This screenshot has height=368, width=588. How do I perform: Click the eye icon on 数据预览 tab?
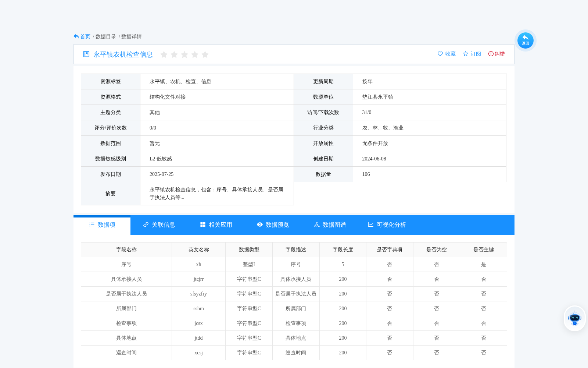tap(260, 224)
